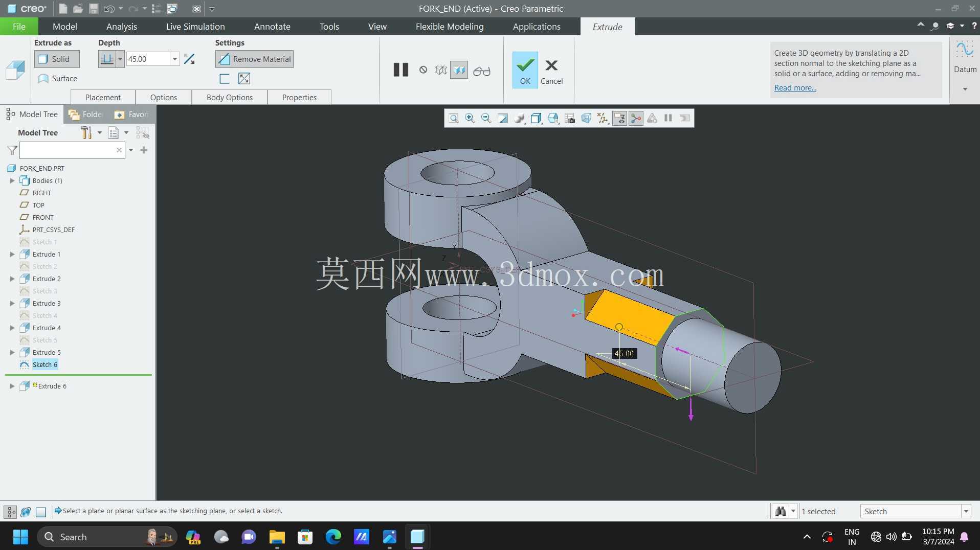
Task: Cancel the extrude feature
Action: 551,71
